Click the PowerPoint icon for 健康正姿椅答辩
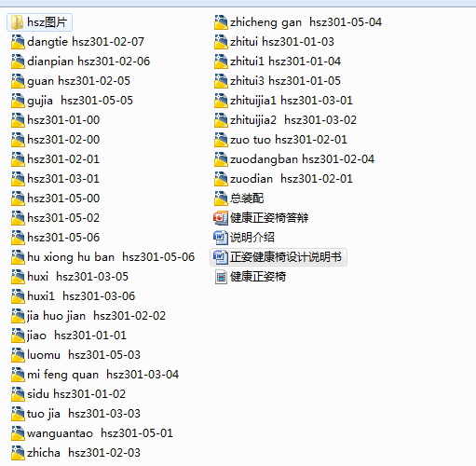Screen dimensions: 476x466 point(221,218)
